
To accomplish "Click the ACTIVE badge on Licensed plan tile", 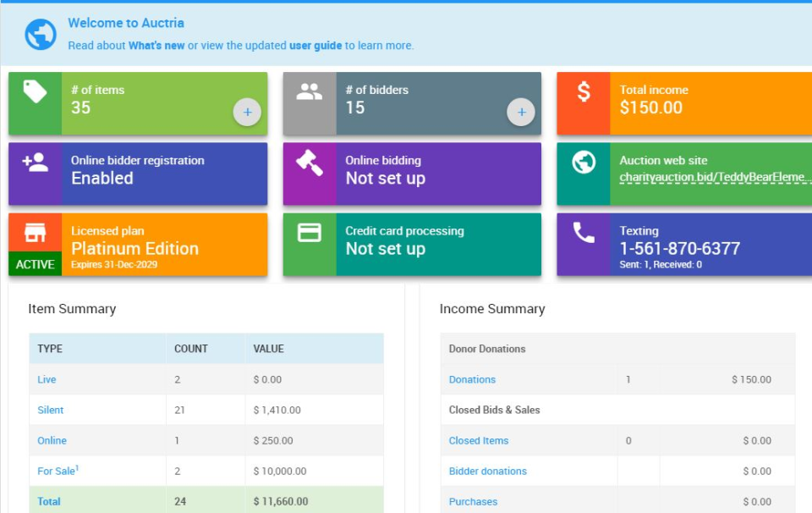I will click(36, 264).
